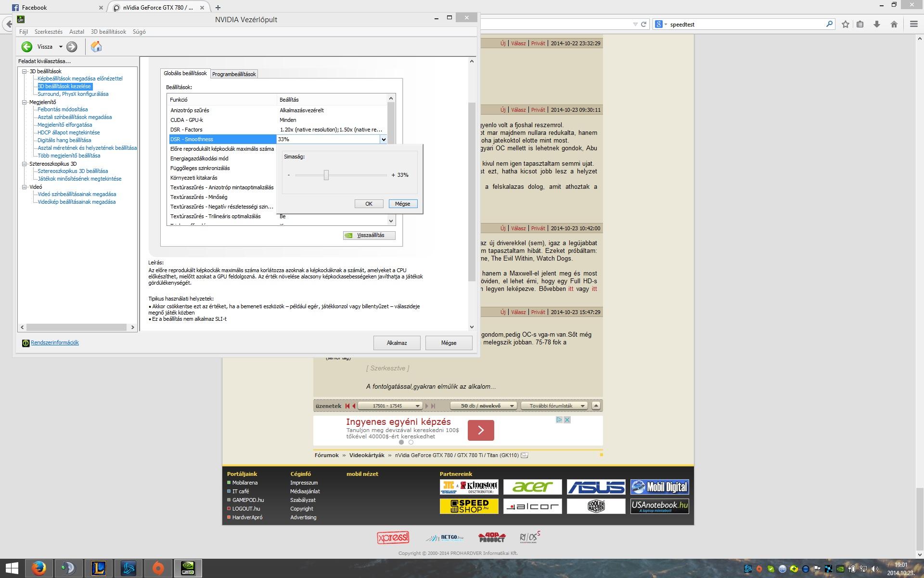Open the 17501 - 17545 messages dropdown

(390, 406)
